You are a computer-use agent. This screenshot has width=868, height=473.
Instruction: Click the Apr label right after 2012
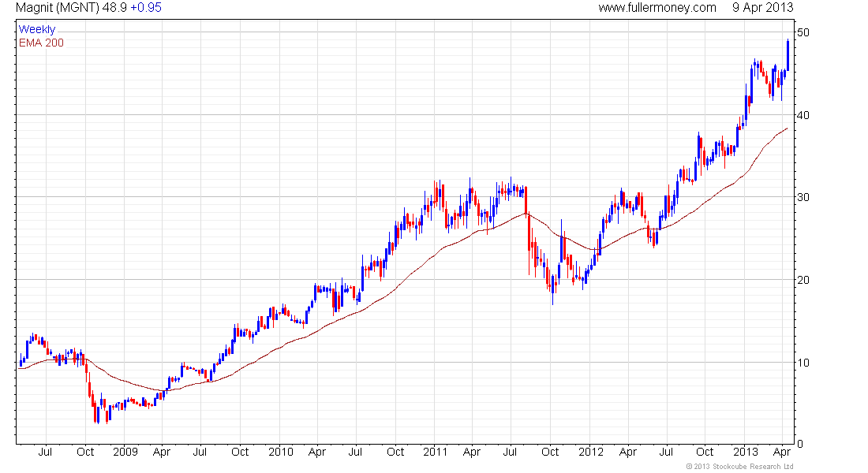click(x=628, y=453)
